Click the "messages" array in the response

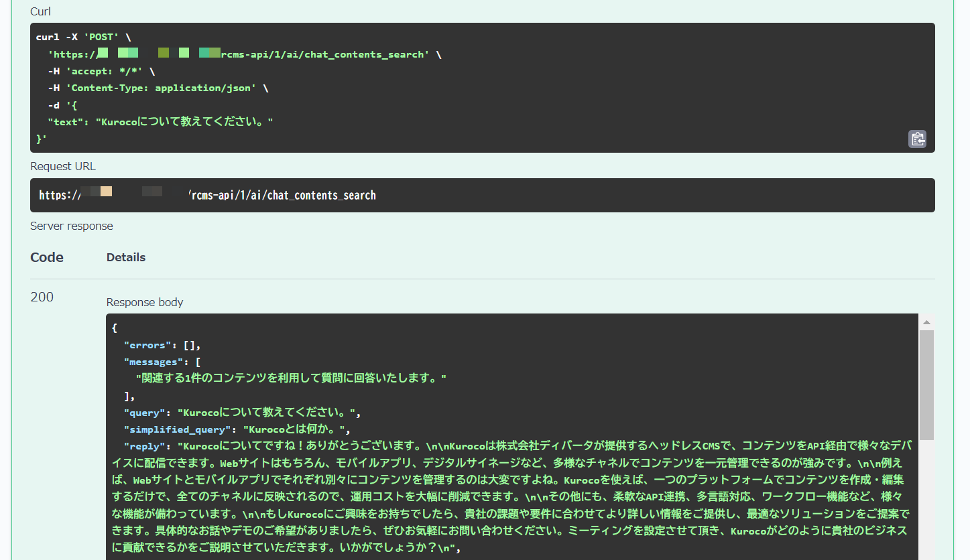(x=158, y=361)
